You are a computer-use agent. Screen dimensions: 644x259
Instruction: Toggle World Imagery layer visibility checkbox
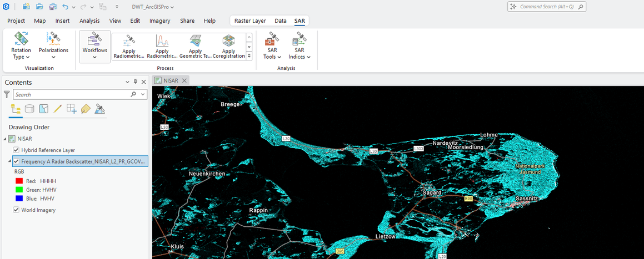[x=17, y=210]
